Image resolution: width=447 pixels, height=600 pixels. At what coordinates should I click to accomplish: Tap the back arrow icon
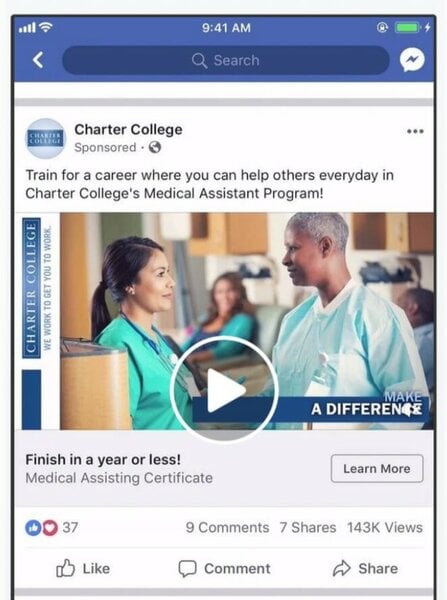coord(38,60)
